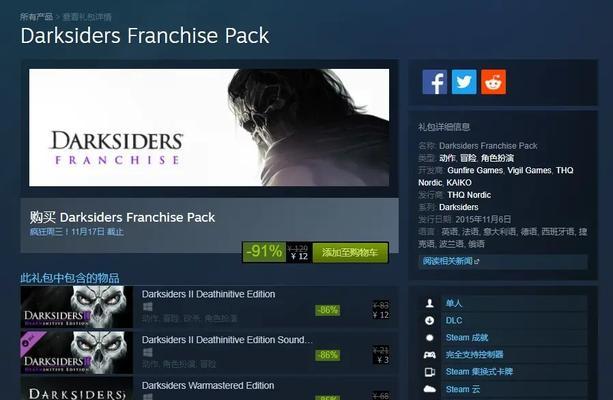Viewport: 613px width, 400px height.
Task: Click the Darksiders Franchise banner image
Action: (209, 127)
